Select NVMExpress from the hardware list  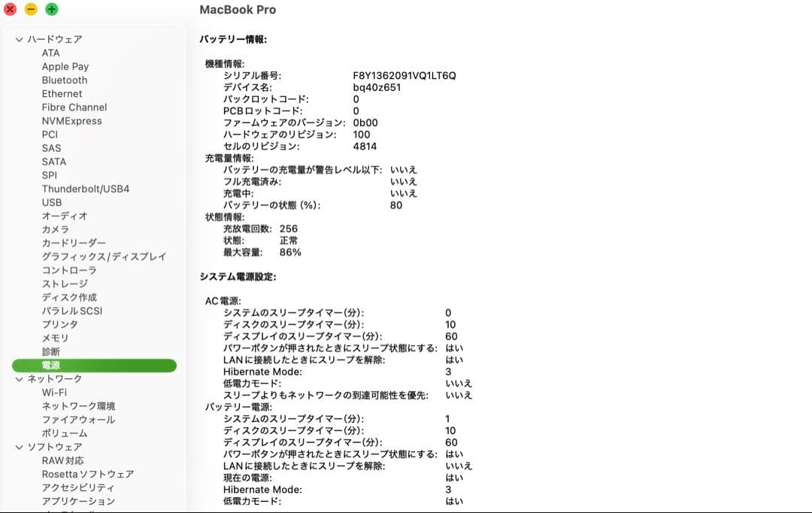[x=71, y=121]
